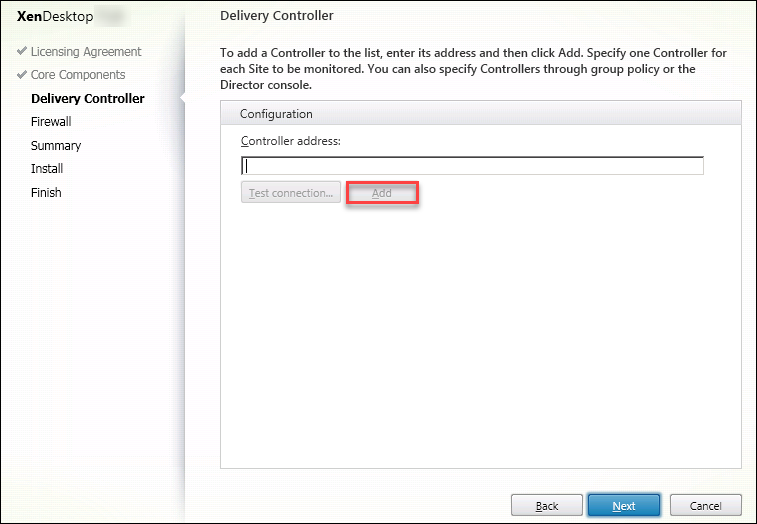Focus the Controller address text field
The image size is (757, 524).
coord(472,166)
